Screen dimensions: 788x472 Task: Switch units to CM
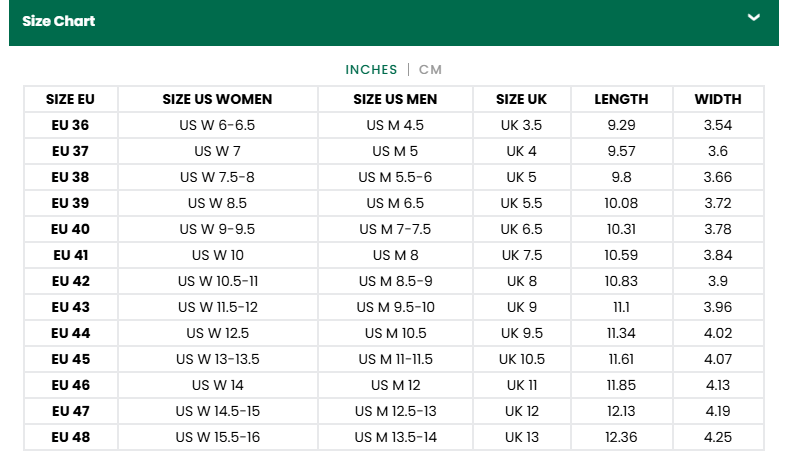pos(430,69)
